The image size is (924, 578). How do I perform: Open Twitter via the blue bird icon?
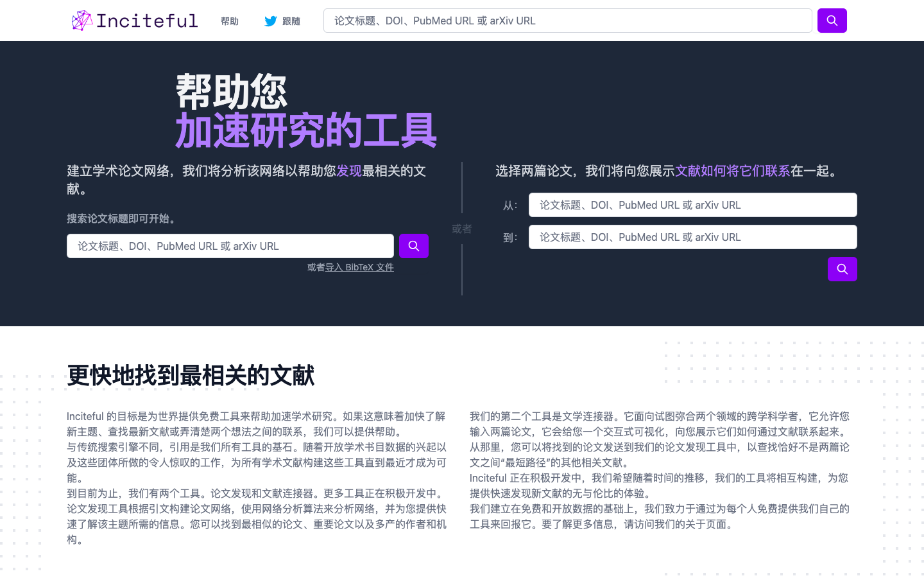270,21
